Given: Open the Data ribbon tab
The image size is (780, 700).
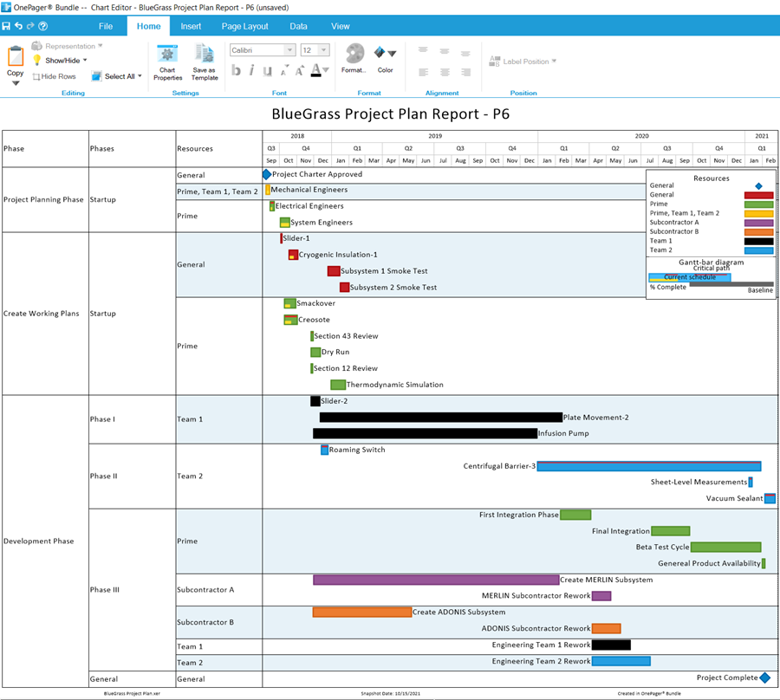Looking at the screenshot, I should 298,25.
